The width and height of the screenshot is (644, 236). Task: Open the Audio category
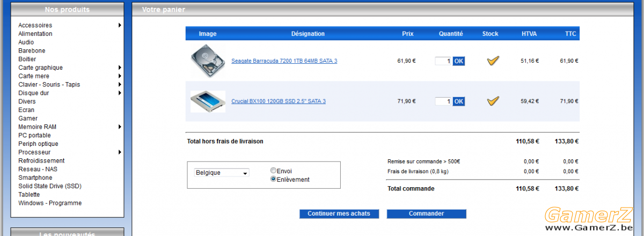coord(26,42)
